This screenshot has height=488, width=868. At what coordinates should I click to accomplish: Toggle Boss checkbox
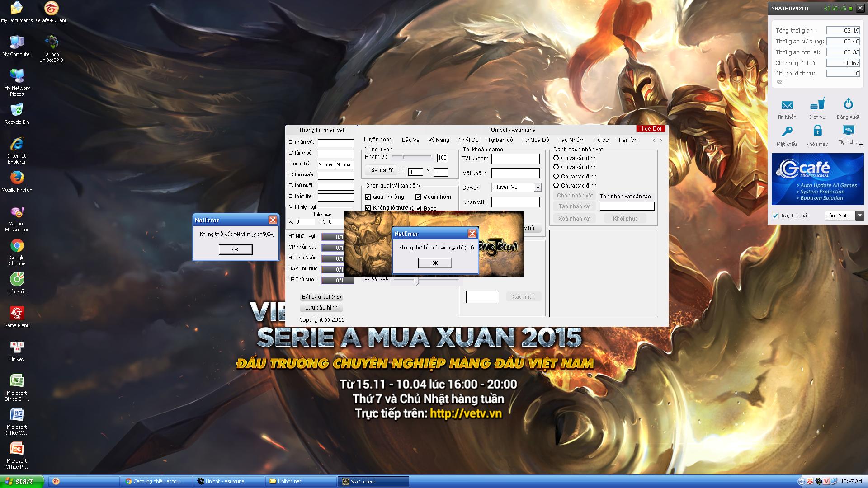coord(418,208)
